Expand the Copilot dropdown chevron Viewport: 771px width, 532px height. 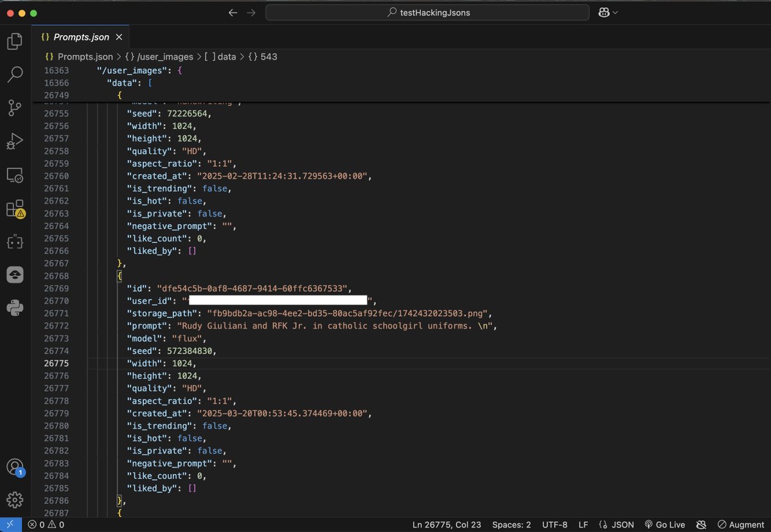pos(616,13)
